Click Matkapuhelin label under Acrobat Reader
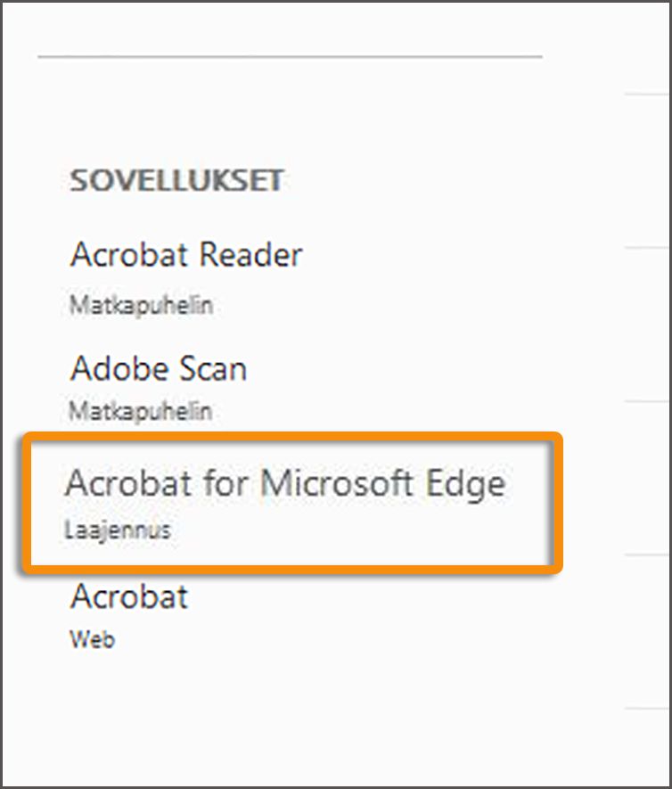 click(141, 306)
